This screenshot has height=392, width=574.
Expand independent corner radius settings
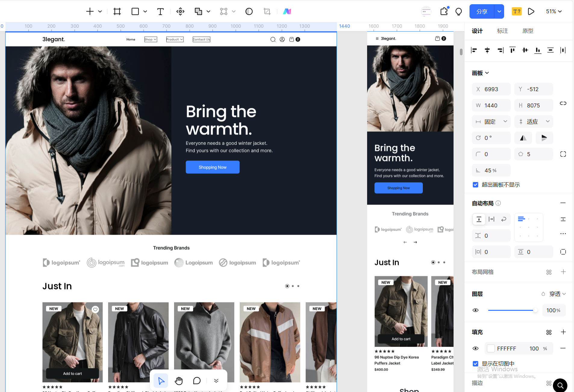click(x=563, y=154)
